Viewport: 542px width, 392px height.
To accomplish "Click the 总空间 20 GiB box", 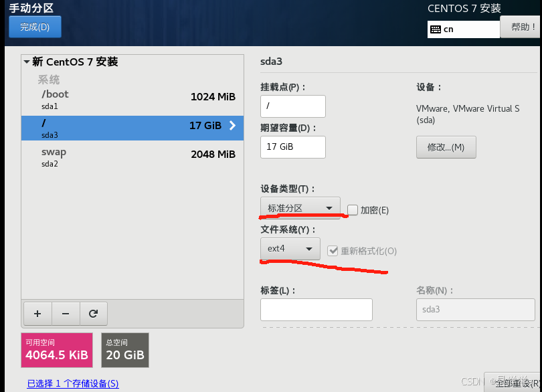I will coord(124,350).
